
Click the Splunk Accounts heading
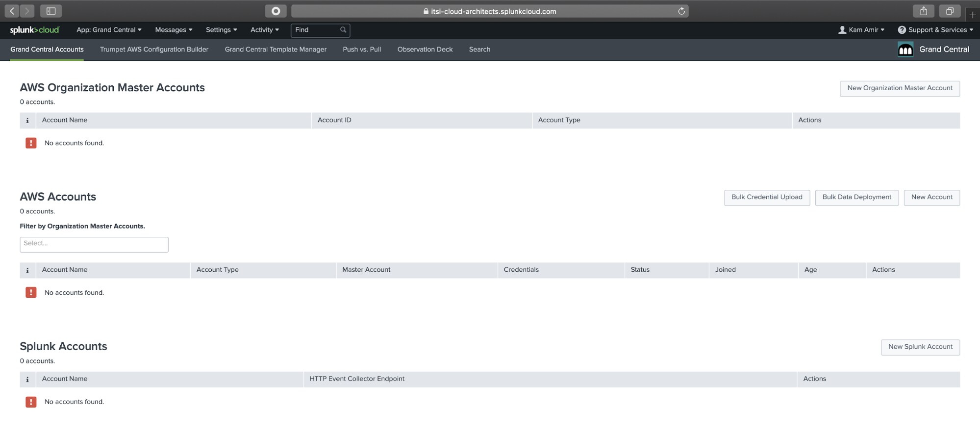pyautogui.click(x=63, y=347)
